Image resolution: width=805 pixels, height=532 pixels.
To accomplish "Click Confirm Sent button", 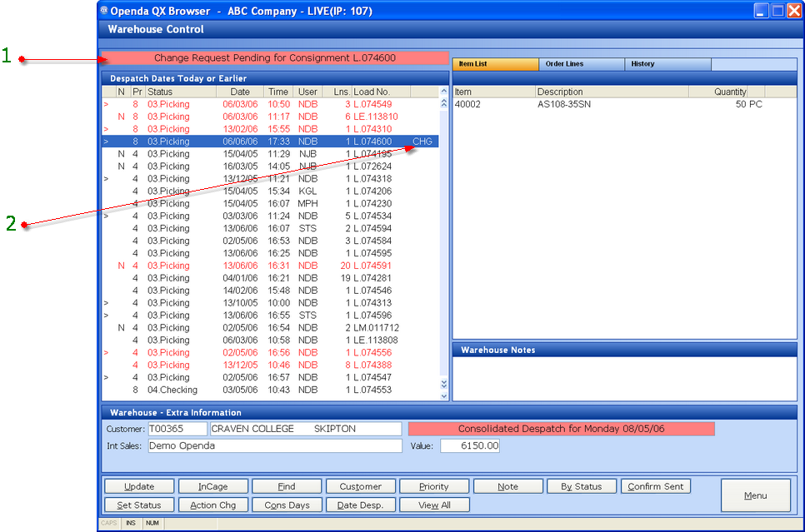I will [656, 486].
